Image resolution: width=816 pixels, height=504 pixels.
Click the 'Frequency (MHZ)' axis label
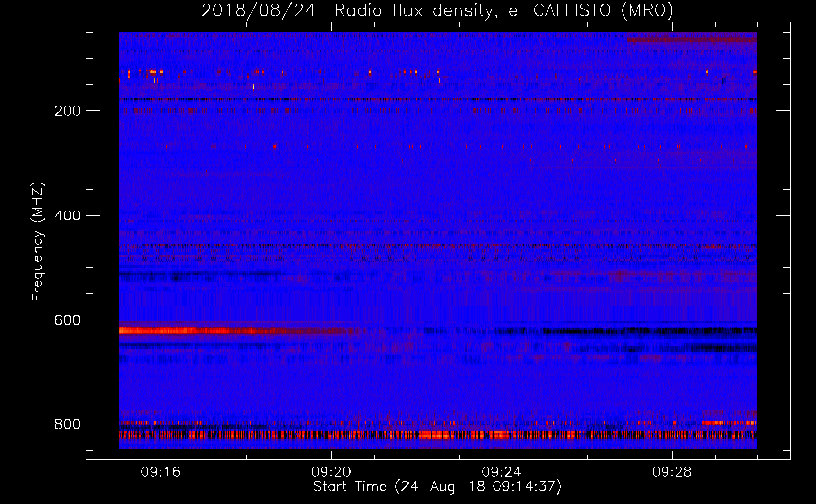38,241
